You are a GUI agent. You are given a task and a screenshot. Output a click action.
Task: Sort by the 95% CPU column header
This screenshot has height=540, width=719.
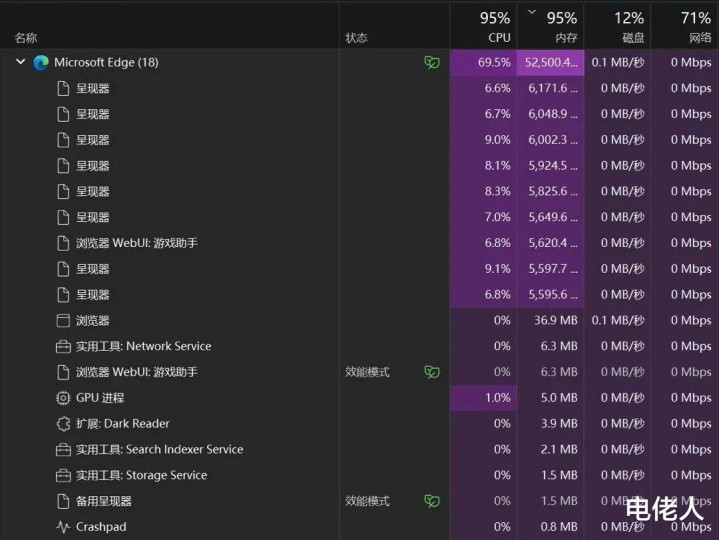click(483, 26)
